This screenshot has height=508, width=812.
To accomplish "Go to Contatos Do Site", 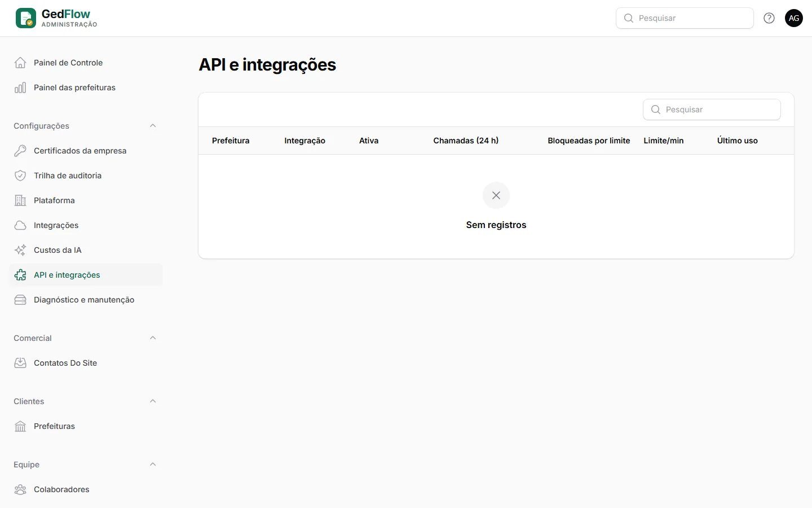I will pos(86,363).
